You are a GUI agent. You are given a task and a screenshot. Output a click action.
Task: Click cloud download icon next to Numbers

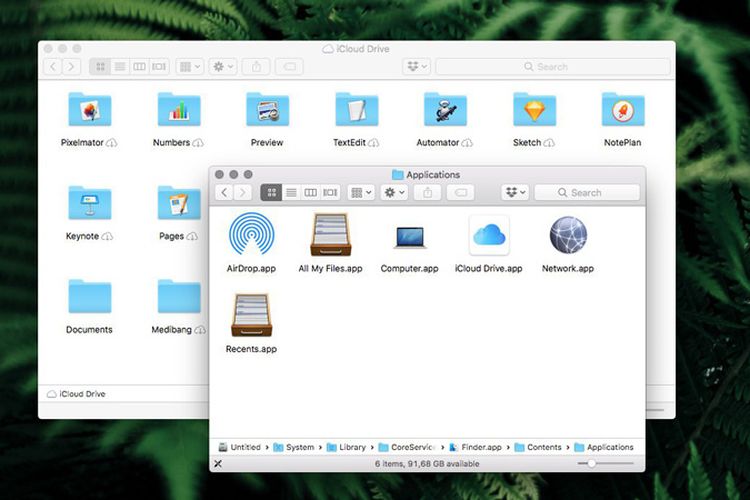click(x=198, y=143)
